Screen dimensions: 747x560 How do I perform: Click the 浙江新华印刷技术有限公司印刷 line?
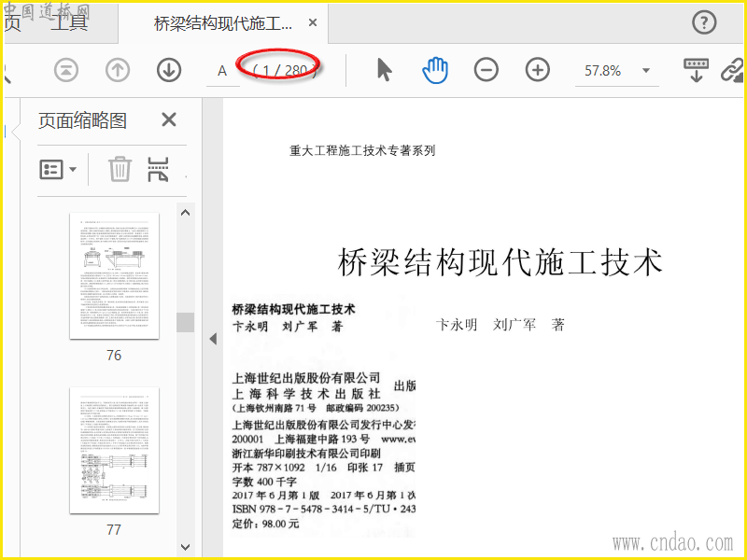[306, 453]
